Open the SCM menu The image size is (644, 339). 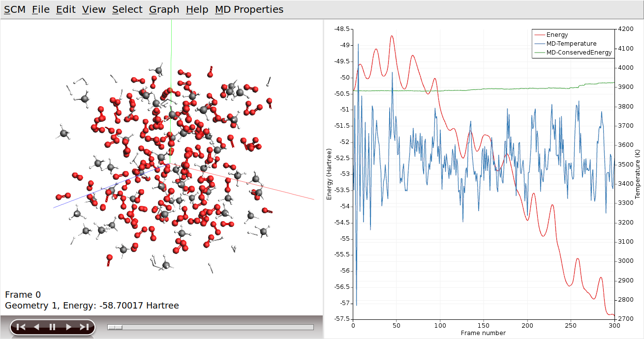tap(15, 9)
